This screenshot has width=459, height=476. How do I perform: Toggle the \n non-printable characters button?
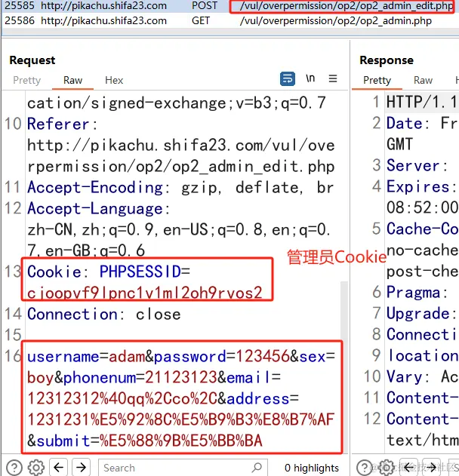tap(310, 78)
